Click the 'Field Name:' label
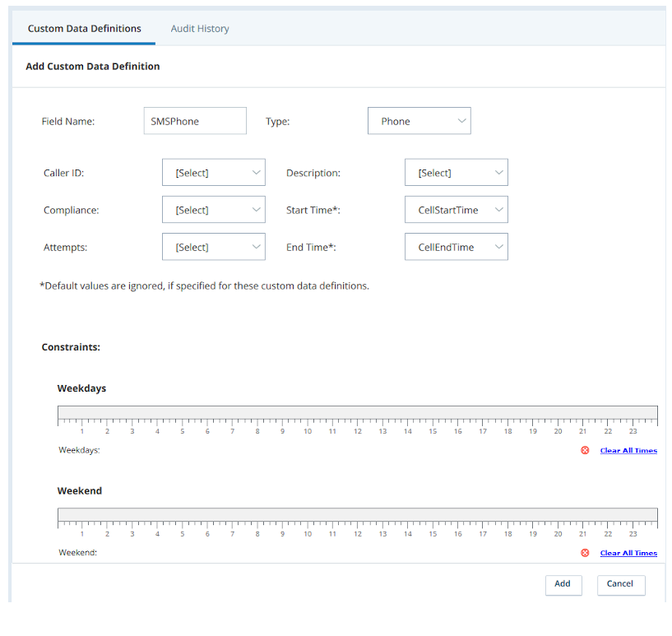The height and width of the screenshot is (636, 672). (x=68, y=121)
